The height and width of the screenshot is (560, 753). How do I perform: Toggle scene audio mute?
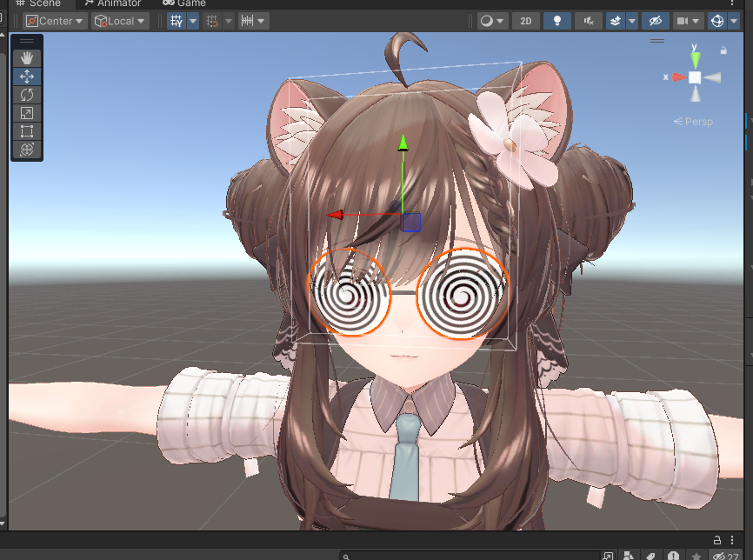(x=589, y=21)
